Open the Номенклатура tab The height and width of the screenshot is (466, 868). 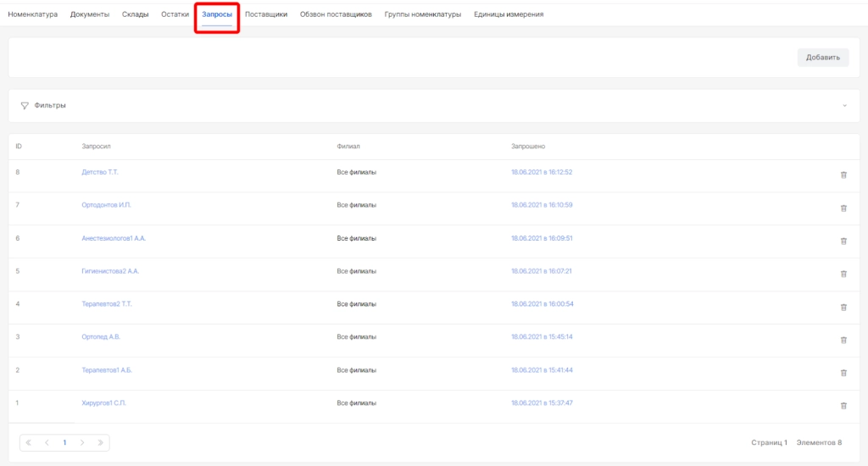coord(33,14)
